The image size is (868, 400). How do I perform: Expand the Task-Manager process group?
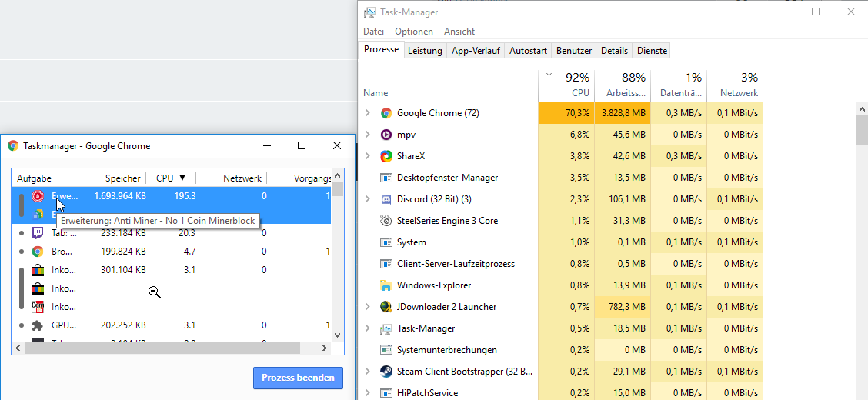coord(367,328)
